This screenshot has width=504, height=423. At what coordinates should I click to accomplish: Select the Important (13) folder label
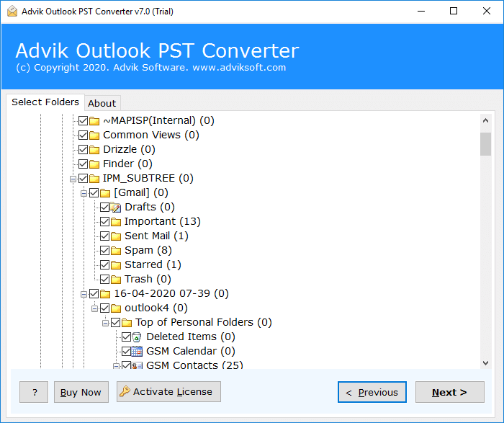coord(162,221)
